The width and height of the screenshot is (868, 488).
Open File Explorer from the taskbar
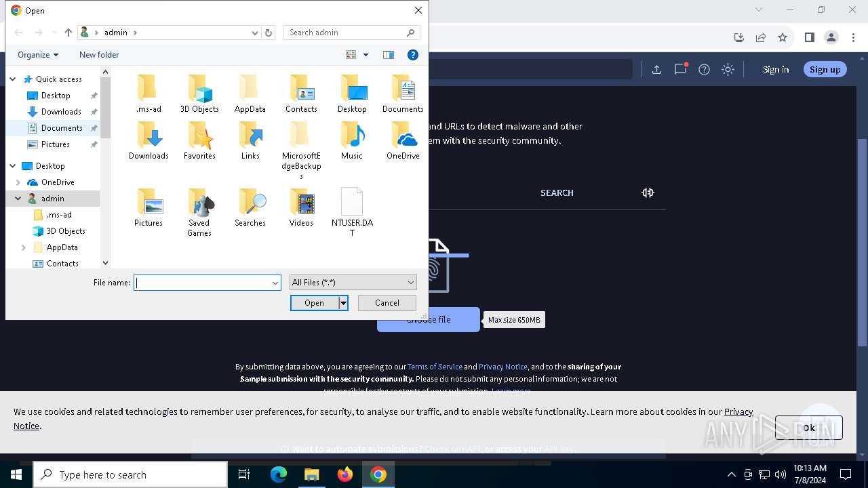click(x=312, y=474)
